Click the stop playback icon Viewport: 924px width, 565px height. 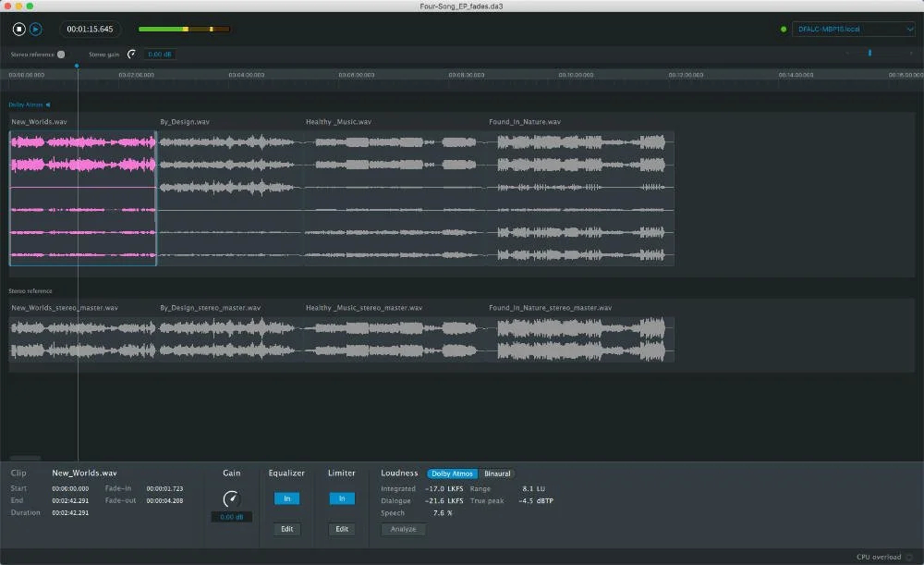pyautogui.click(x=18, y=29)
